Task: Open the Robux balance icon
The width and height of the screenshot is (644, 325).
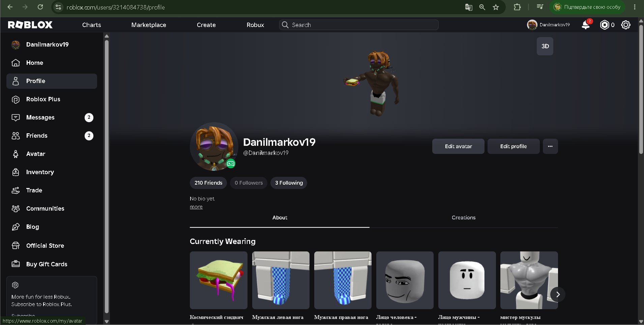Action: [604, 25]
